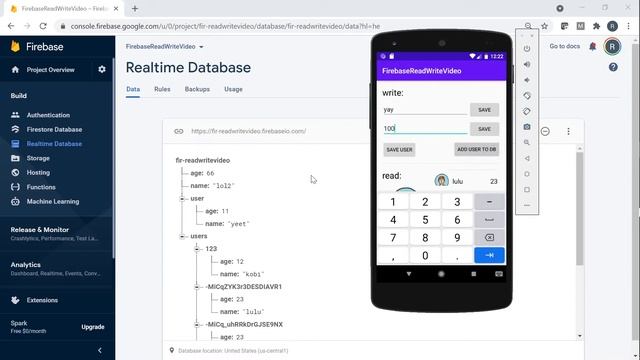Copy database URL link icon
Image resolution: width=640 pixels, height=360 pixels.
pos(178,131)
